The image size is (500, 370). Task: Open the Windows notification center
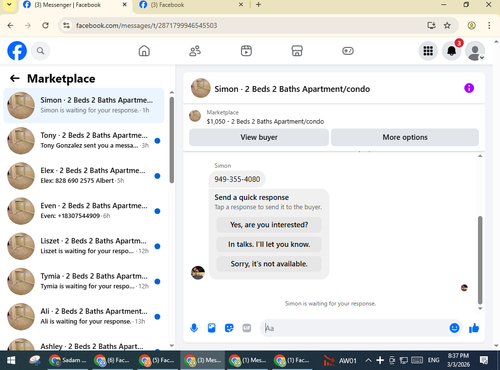pyautogui.click(x=484, y=360)
